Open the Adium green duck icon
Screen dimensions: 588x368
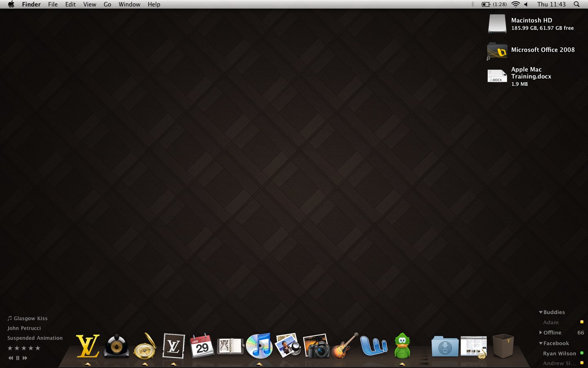coord(402,346)
